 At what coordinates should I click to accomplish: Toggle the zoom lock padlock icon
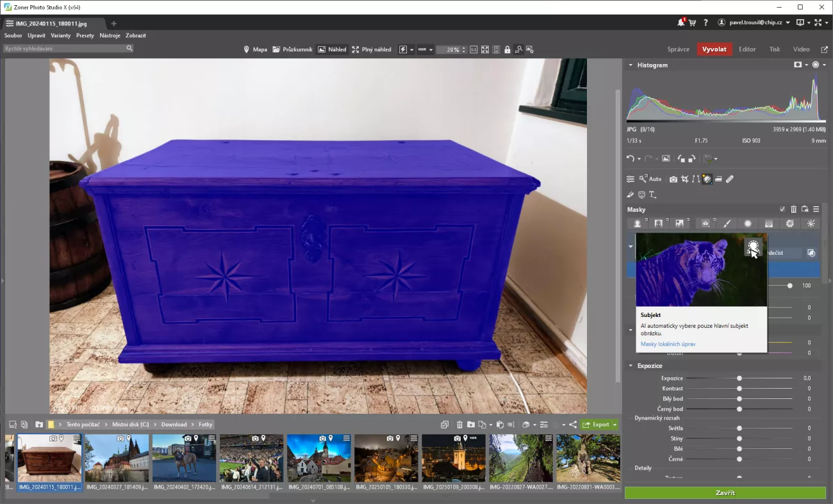pyautogui.click(x=507, y=49)
